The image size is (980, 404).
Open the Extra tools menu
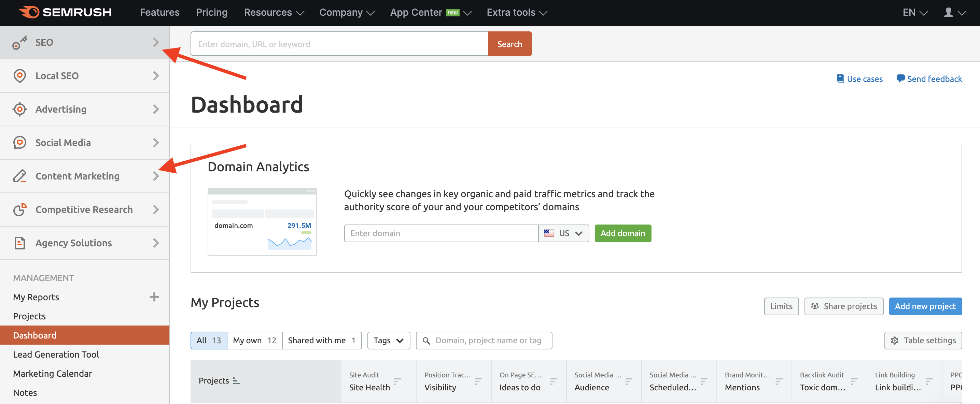tap(517, 13)
